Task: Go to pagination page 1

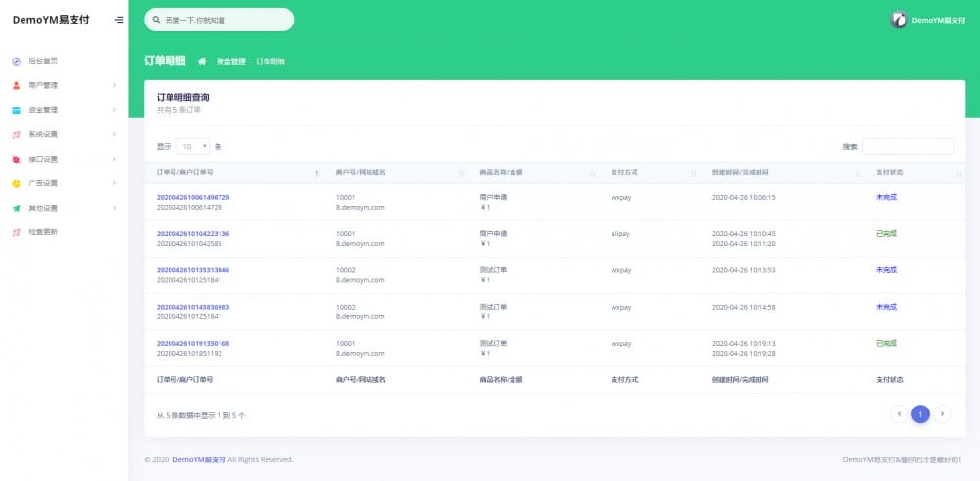Action: pyautogui.click(x=920, y=414)
